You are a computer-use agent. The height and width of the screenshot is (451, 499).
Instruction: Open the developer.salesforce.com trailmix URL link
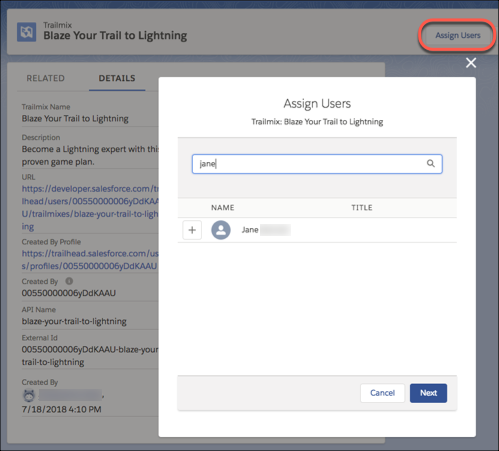[x=90, y=208]
